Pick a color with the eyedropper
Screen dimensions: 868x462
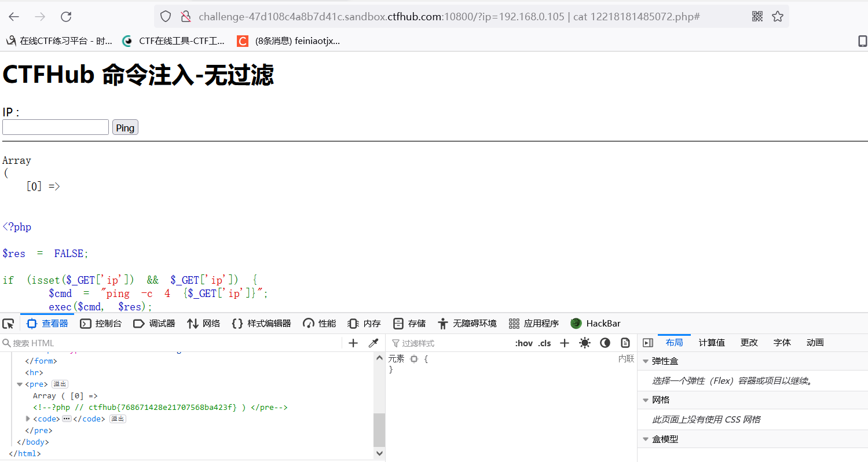click(x=373, y=343)
